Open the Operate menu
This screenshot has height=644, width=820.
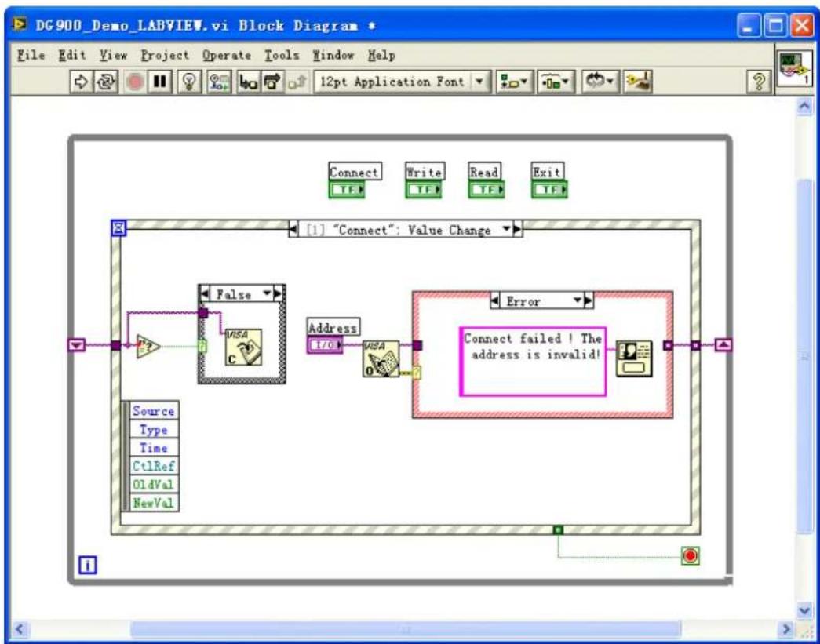coord(227,55)
